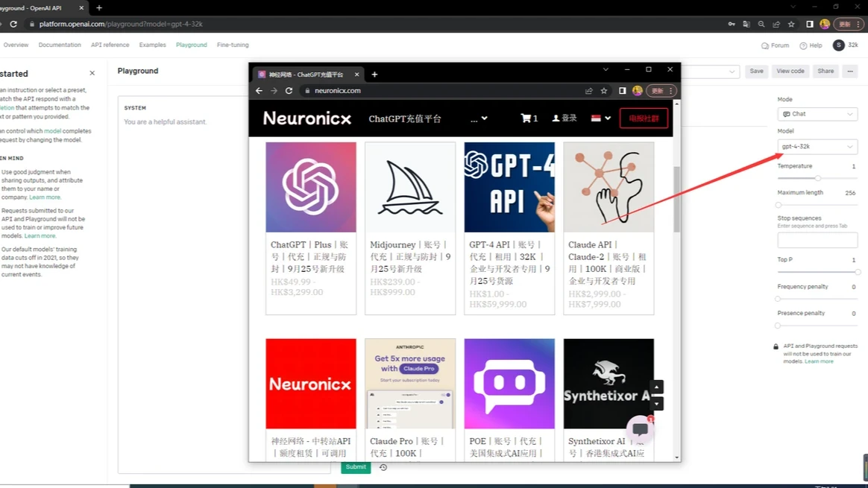Click the page scroll-down arrow widget
The image size is (868, 488).
pos(656,404)
